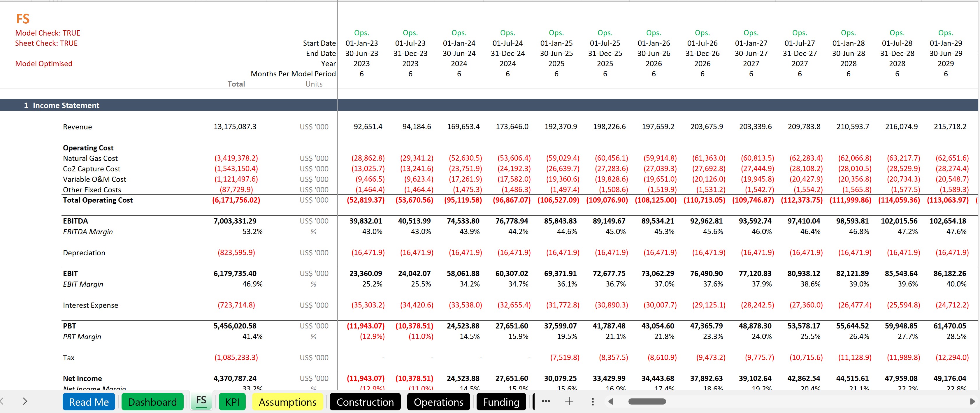Click the Total Operating Cost label

pos(98,200)
